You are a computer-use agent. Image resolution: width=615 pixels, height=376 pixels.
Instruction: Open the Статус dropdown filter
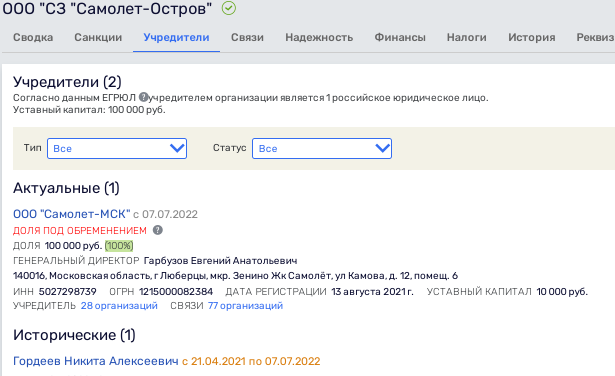[322, 148]
